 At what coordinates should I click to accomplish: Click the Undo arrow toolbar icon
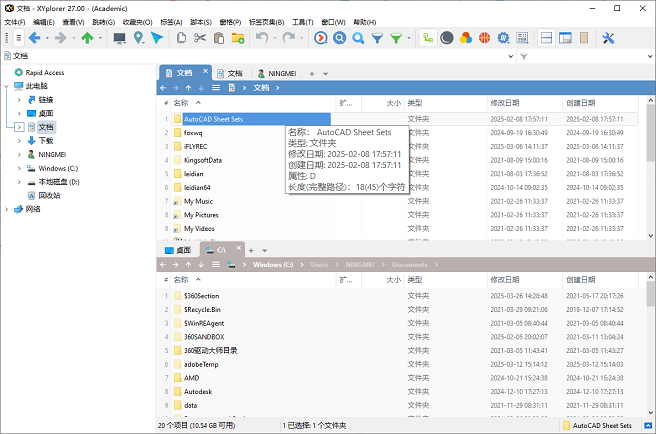pyautogui.click(x=263, y=38)
